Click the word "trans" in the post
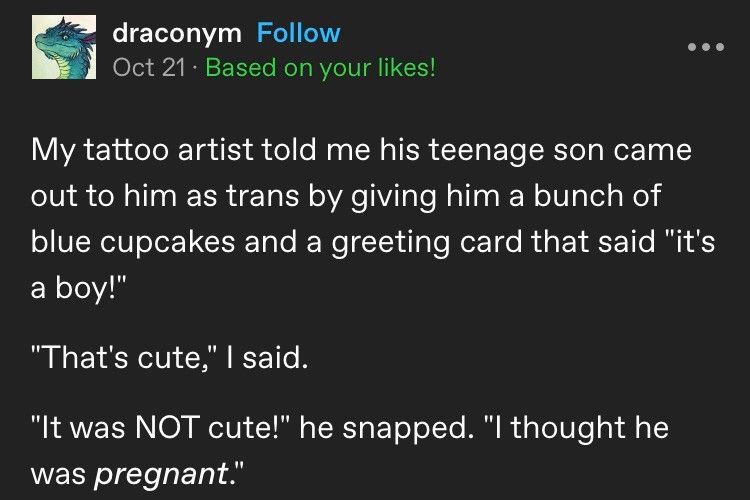 (x=262, y=196)
